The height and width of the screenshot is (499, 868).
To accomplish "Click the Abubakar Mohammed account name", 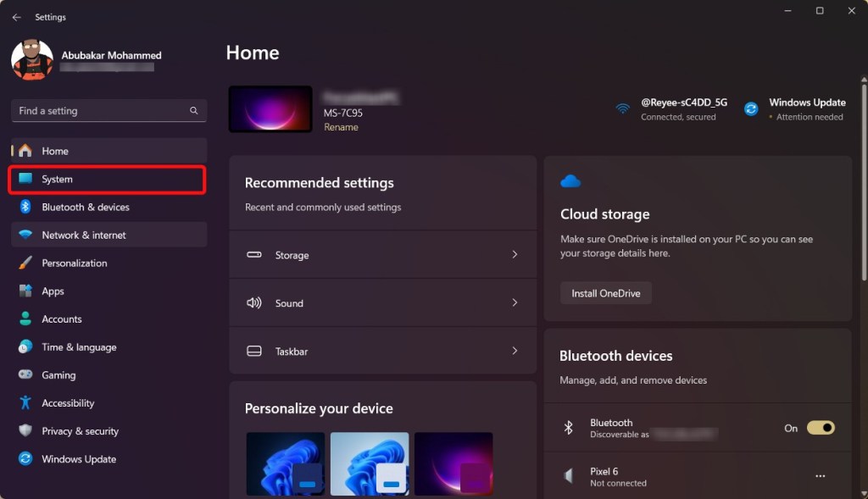I will pyautogui.click(x=111, y=55).
